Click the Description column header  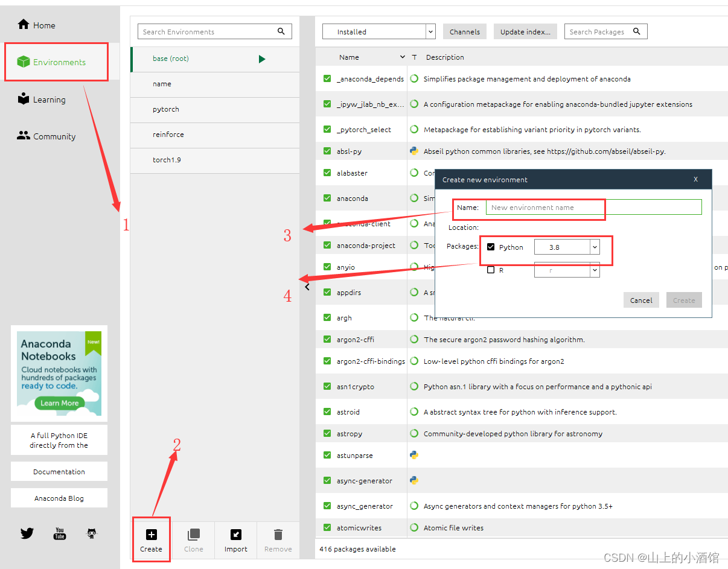[445, 57]
